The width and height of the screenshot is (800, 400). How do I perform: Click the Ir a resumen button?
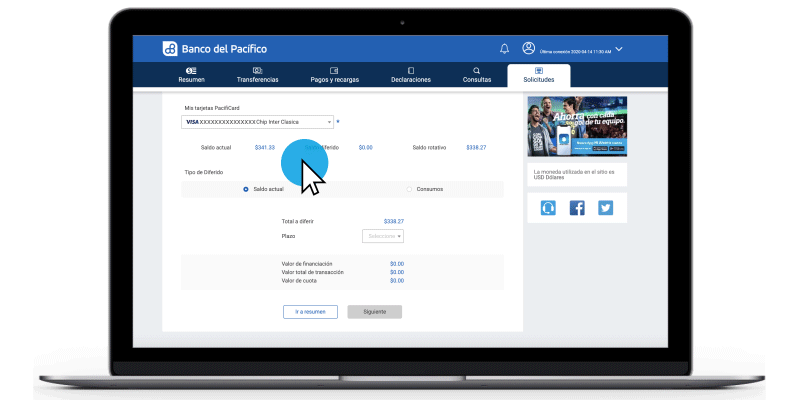click(x=310, y=312)
